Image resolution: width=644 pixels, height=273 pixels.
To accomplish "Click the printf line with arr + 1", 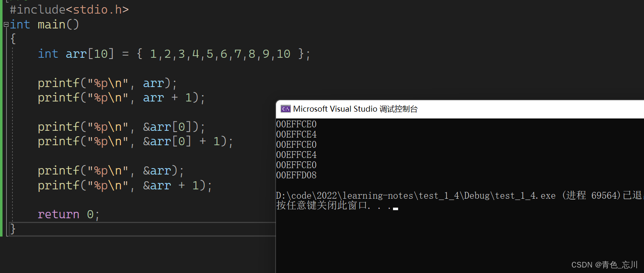I will (x=121, y=98).
